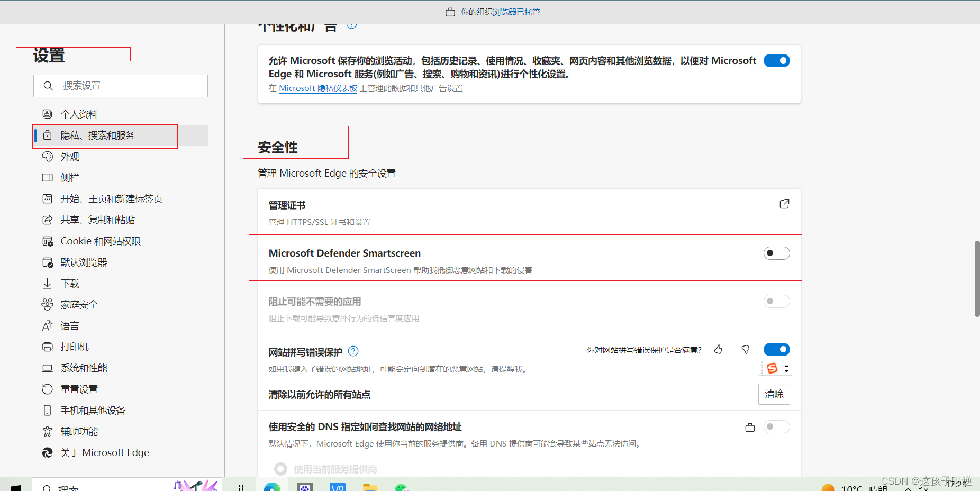Screen dimensions: 980x491
Task: Click the 下载 download arrow icon
Action: [x=47, y=283]
